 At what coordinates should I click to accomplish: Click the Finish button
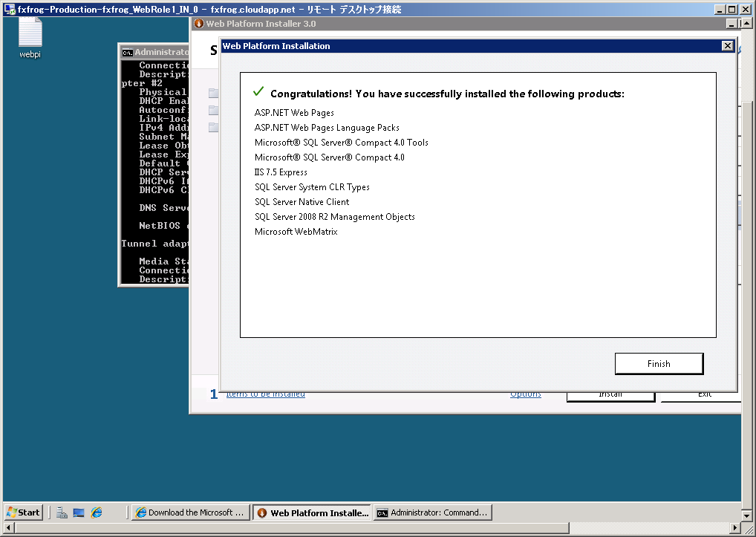pyautogui.click(x=658, y=364)
